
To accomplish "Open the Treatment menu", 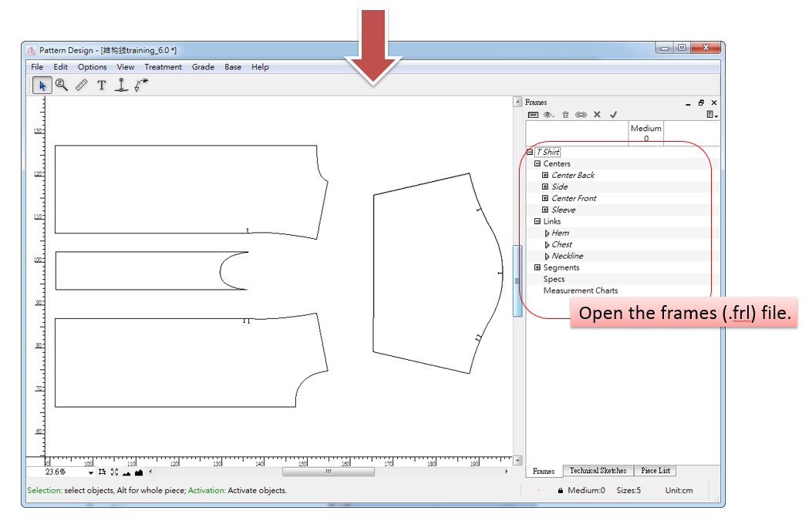I will (163, 67).
